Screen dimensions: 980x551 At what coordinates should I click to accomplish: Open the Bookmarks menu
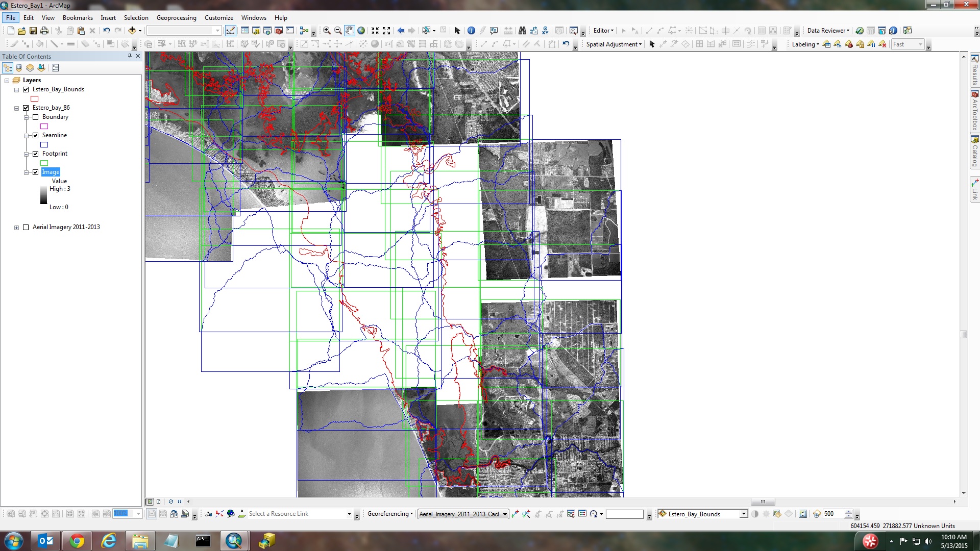78,18
